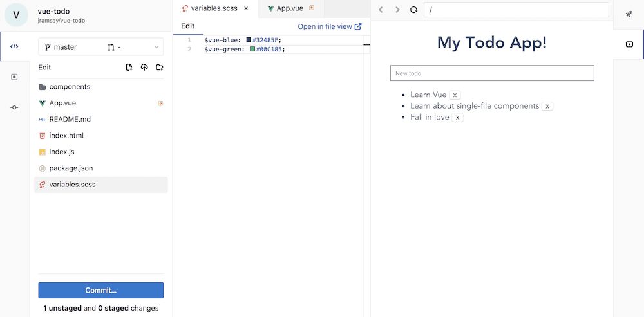The image size is (644, 317).
Task: Refresh the live preview pane
Action: point(413,10)
